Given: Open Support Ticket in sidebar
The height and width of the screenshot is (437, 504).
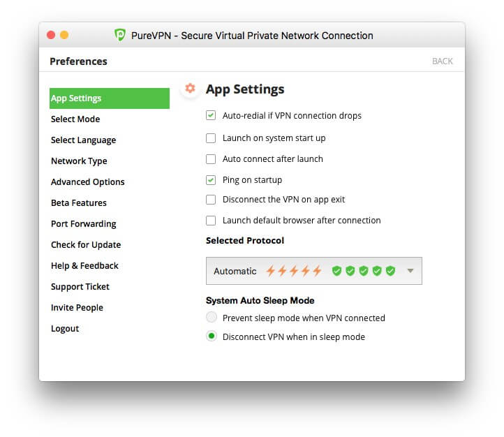Looking at the screenshot, I should [80, 287].
